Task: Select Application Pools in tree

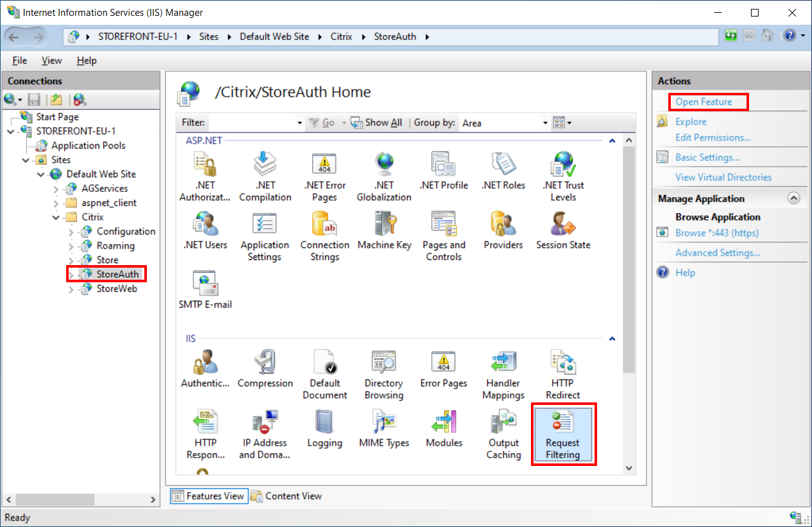Action: pos(88,146)
